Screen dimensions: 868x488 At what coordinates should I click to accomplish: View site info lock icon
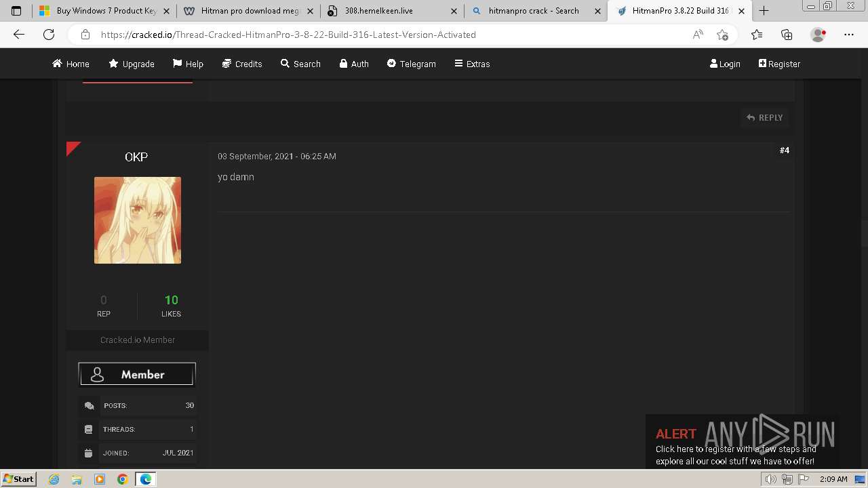[x=85, y=35]
